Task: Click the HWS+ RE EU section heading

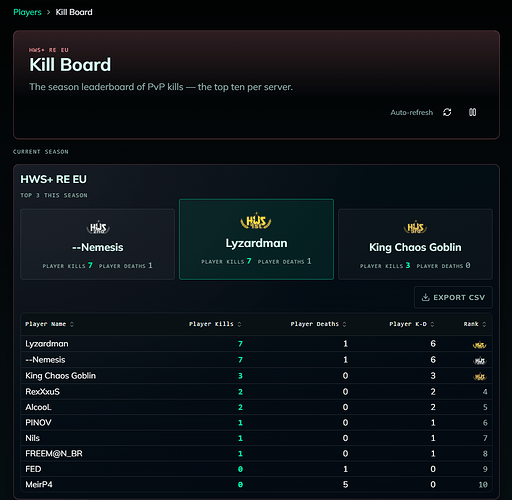Action: [x=53, y=179]
